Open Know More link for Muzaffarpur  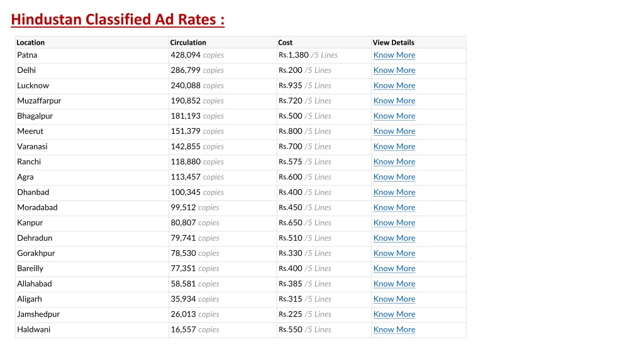[394, 101]
